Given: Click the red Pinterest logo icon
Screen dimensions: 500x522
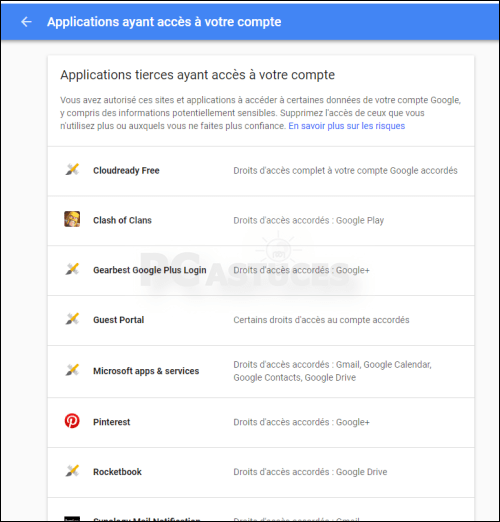Looking at the screenshot, I should click(x=72, y=421).
